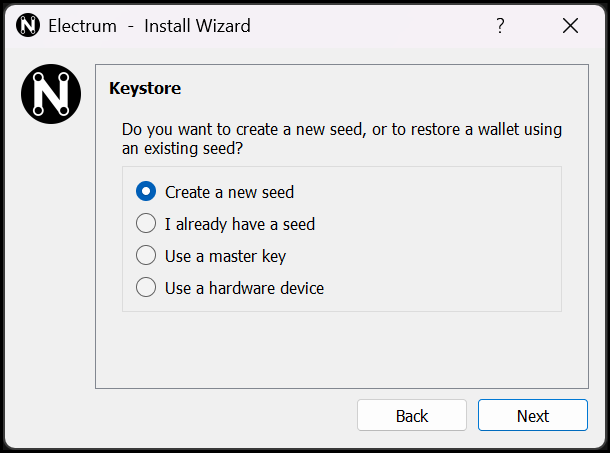
Task: Click the 'Electrum - Install Wizard' window title
Action: pos(150,26)
